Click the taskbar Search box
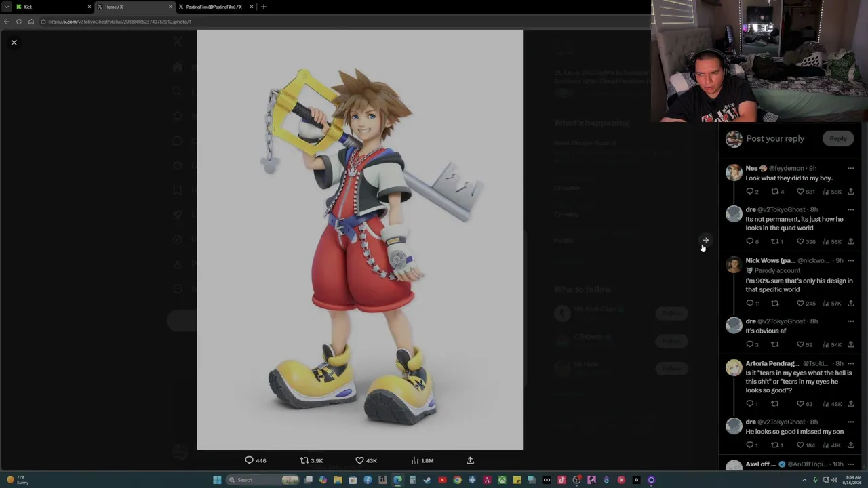 (x=264, y=480)
